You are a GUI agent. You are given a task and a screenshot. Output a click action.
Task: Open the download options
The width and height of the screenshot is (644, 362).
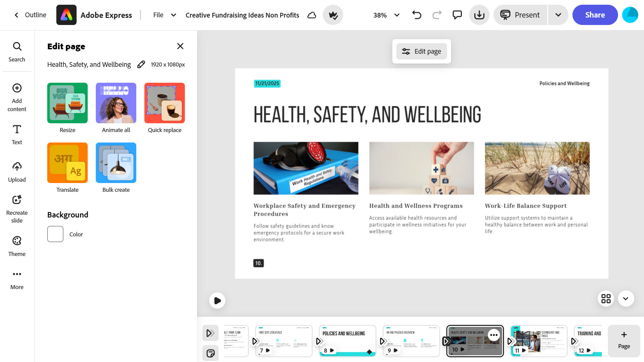[x=479, y=15]
